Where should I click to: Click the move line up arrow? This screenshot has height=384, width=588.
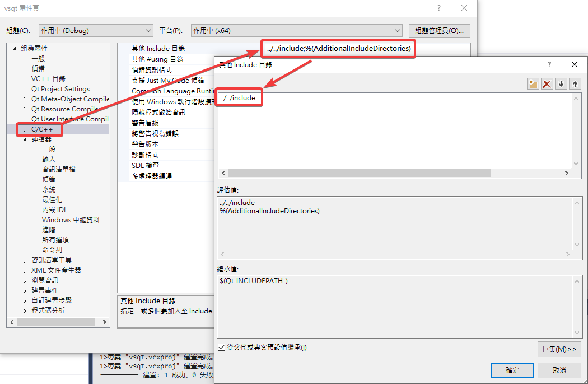coord(575,84)
